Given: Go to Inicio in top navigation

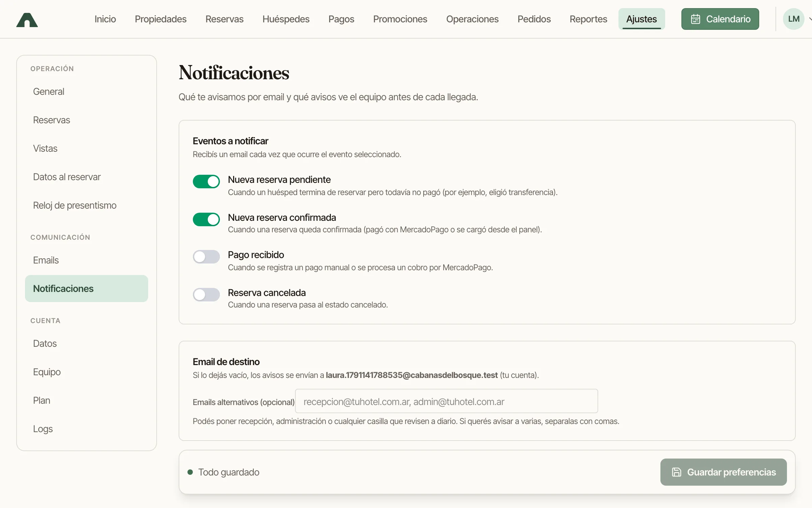Looking at the screenshot, I should coord(105,19).
